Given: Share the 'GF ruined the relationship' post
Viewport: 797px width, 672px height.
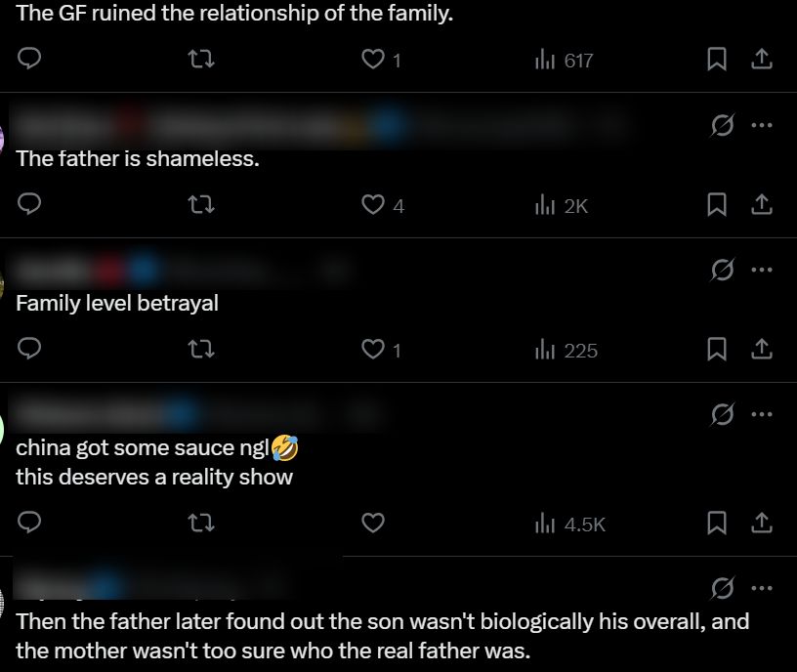Looking at the screenshot, I should click(x=762, y=60).
